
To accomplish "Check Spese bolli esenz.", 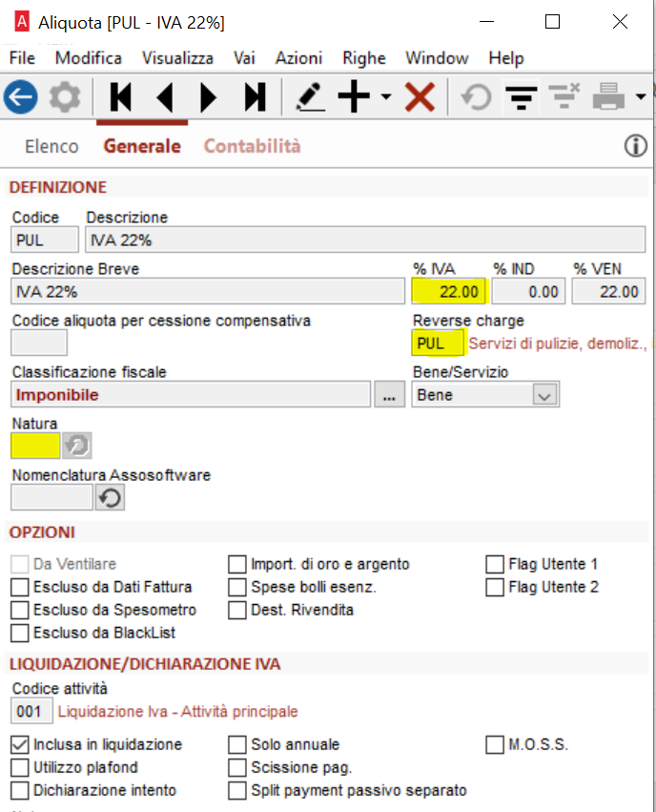I will (237, 587).
